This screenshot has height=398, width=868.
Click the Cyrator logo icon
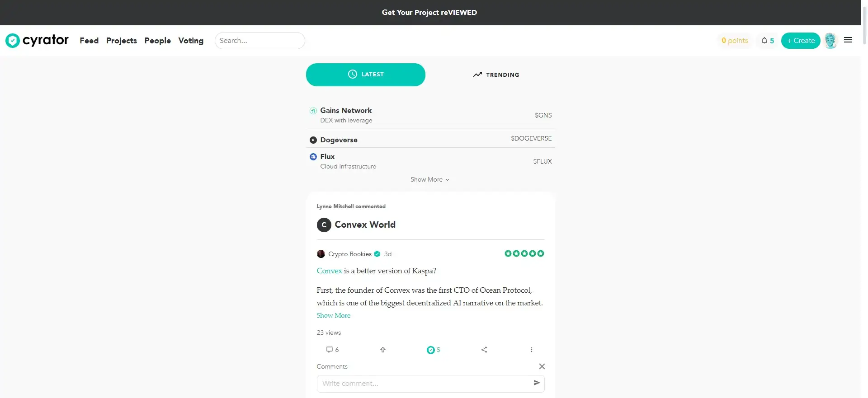pyautogui.click(x=13, y=41)
